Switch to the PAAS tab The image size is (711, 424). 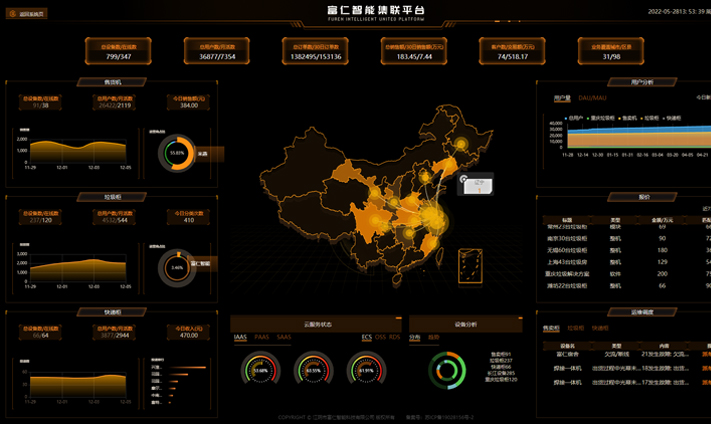pyautogui.click(x=262, y=337)
